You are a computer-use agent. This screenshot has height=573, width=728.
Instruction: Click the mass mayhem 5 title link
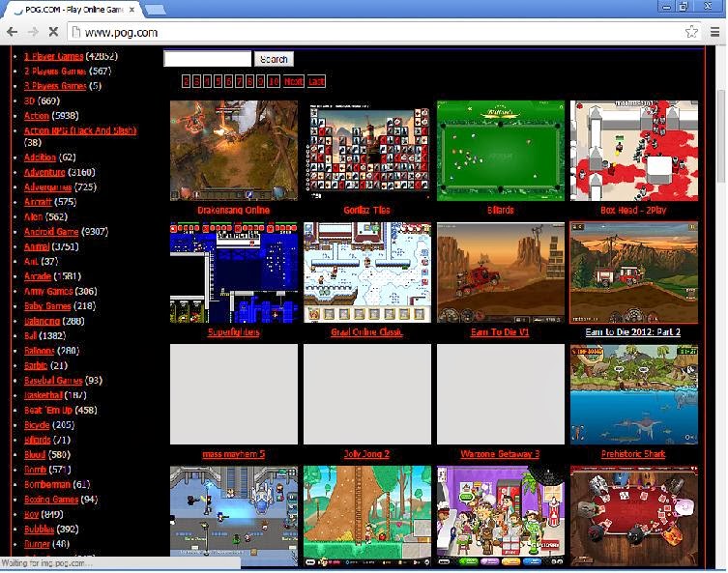pos(234,454)
